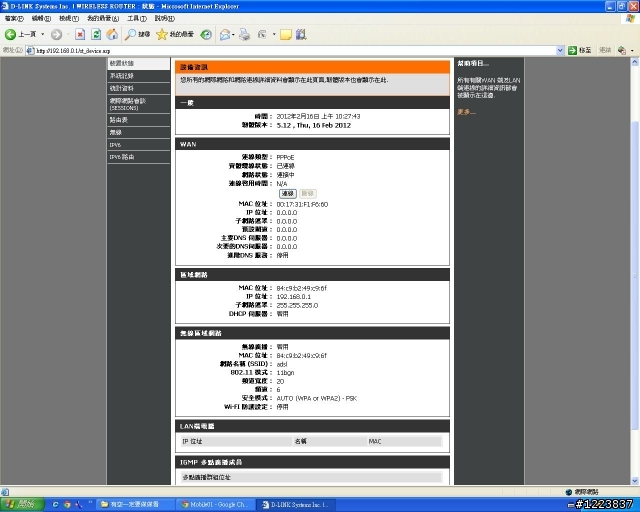Click the Refresh page icon
640x512 pixels.
click(x=96, y=35)
